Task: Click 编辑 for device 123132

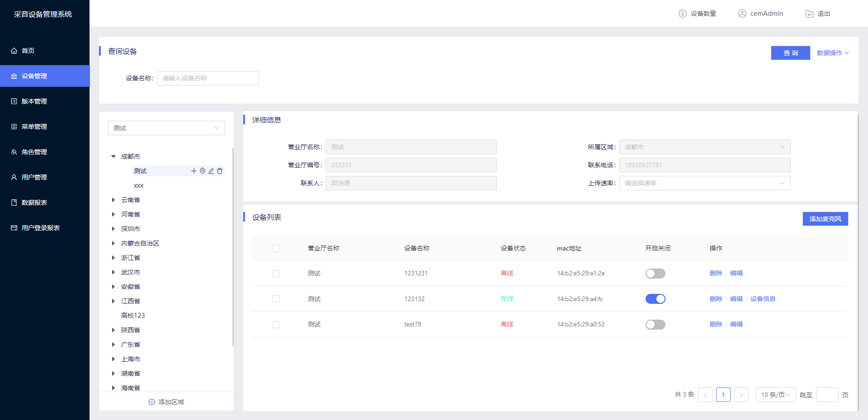Action: pos(736,299)
